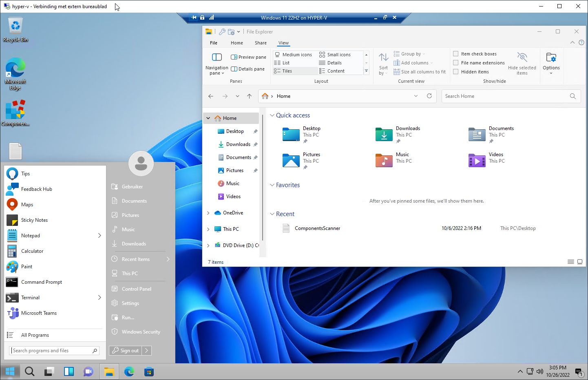This screenshot has height=380, width=588.
Task: Switch to large thumbnails view in status bar
Action: tap(580, 262)
